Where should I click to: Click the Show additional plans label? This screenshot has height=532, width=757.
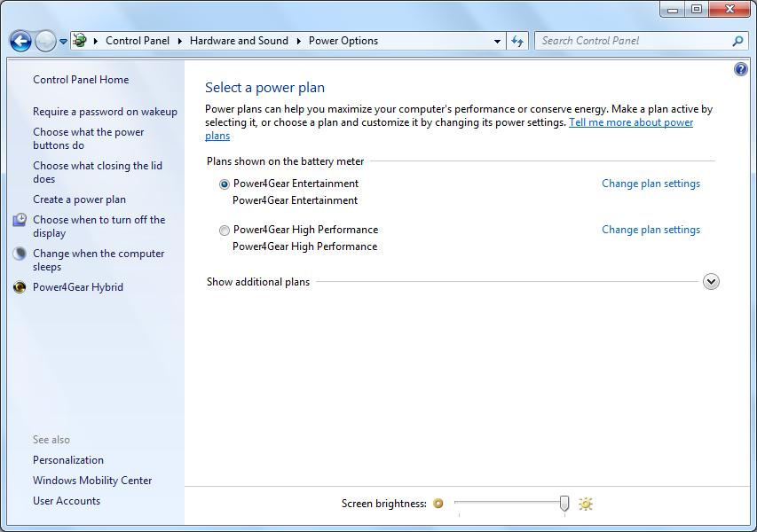pos(257,282)
